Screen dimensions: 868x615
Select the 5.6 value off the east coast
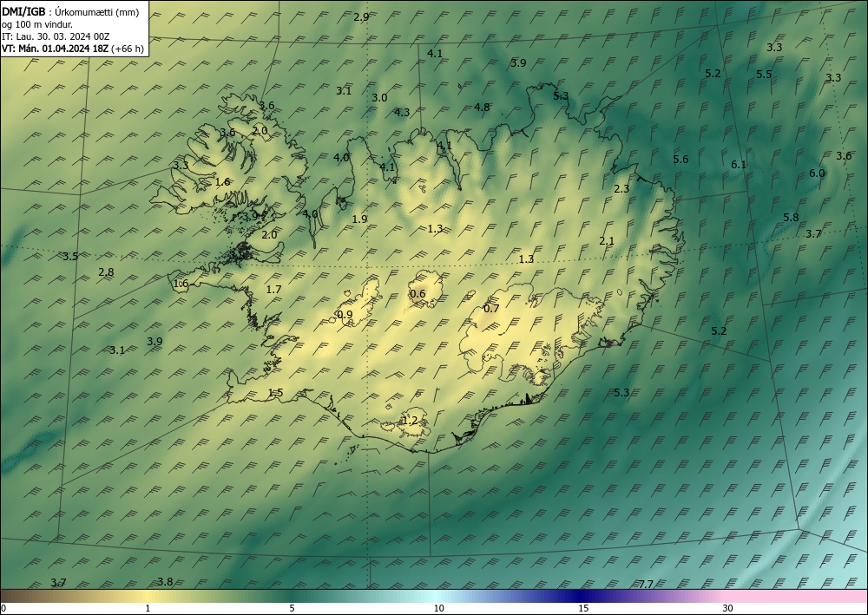(681, 160)
